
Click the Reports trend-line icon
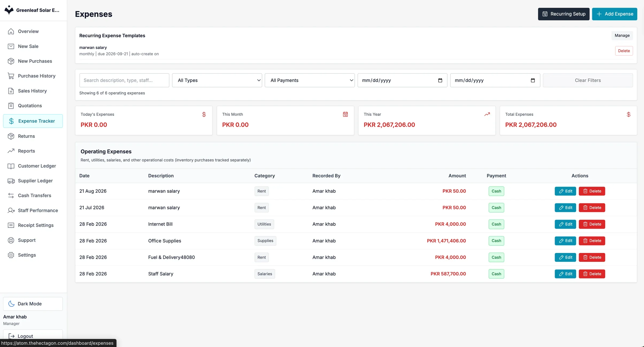pyautogui.click(x=11, y=151)
